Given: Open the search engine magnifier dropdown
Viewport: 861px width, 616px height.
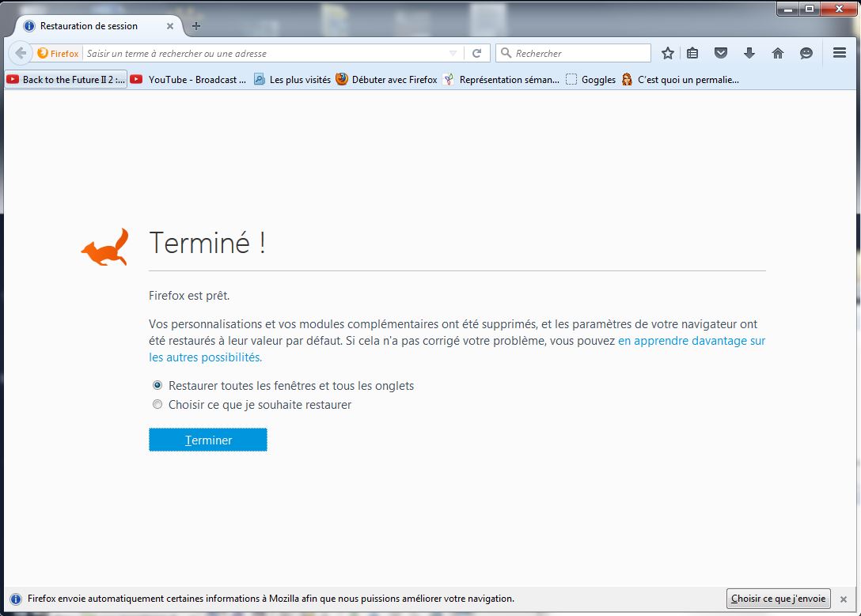Looking at the screenshot, I should [506, 53].
